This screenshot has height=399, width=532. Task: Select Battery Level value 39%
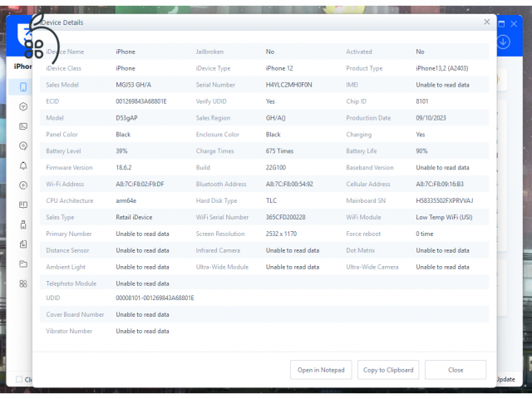121,151
